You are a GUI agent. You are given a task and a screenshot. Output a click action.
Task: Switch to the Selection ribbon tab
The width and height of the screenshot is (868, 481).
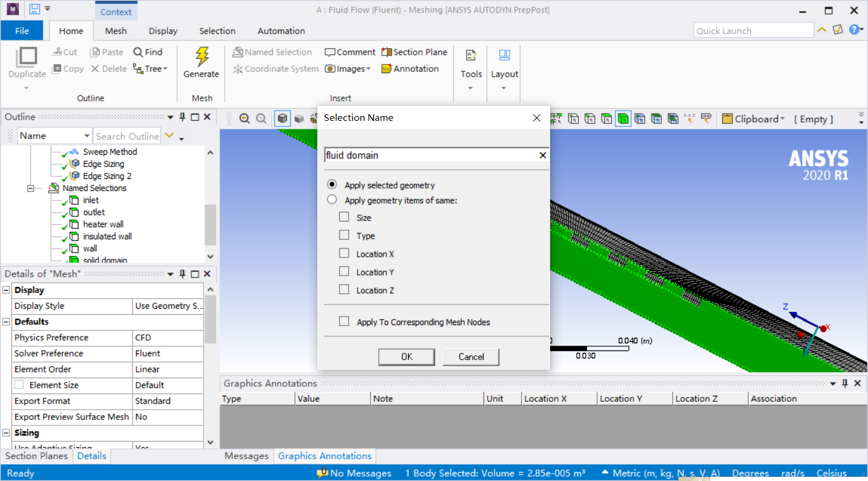[x=218, y=31]
